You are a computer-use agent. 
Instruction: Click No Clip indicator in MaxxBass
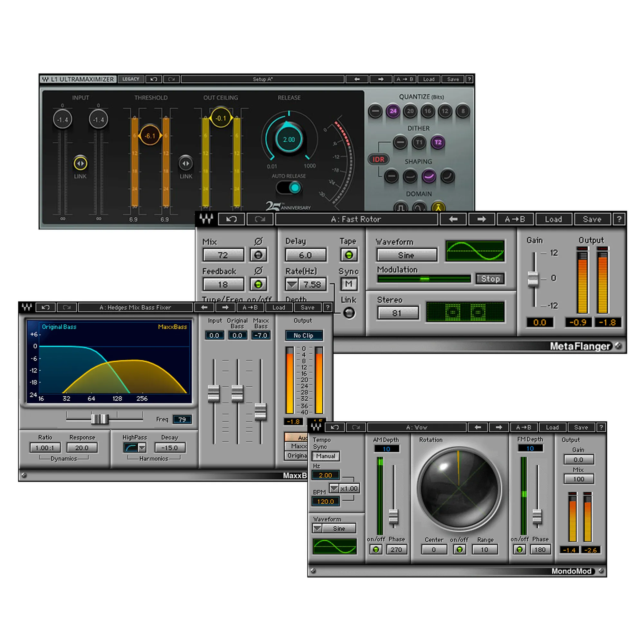(x=304, y=335)
